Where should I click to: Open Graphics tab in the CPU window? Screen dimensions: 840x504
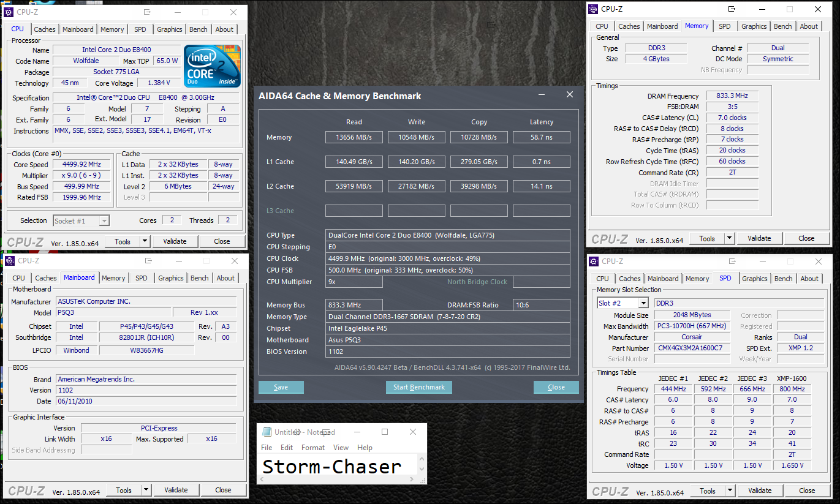tap(170, 29)
